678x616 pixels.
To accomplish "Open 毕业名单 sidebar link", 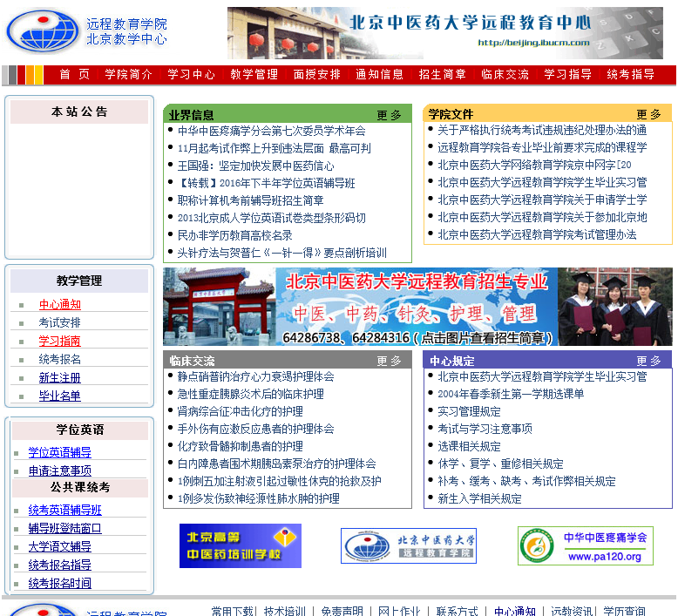I will [x=59, y=396].
